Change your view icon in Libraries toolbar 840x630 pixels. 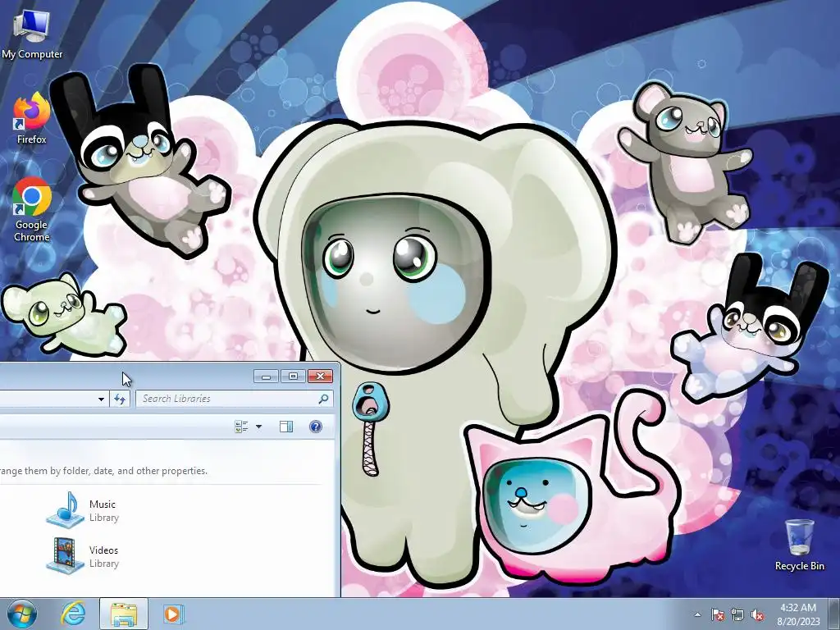click(x=242, y=427)
